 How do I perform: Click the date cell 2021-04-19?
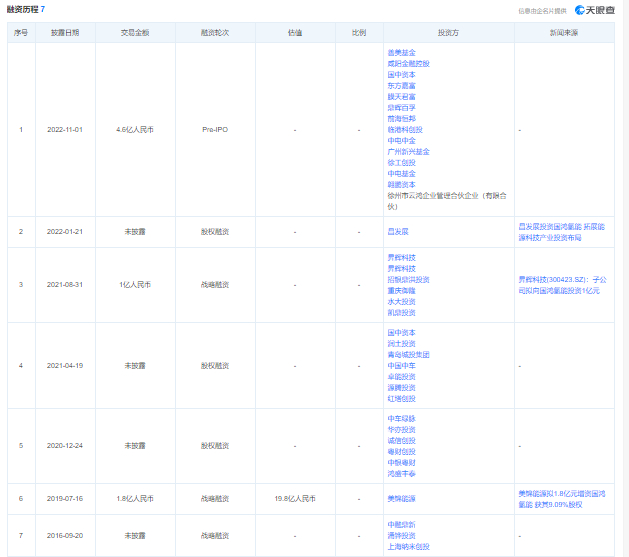point(65,365)
